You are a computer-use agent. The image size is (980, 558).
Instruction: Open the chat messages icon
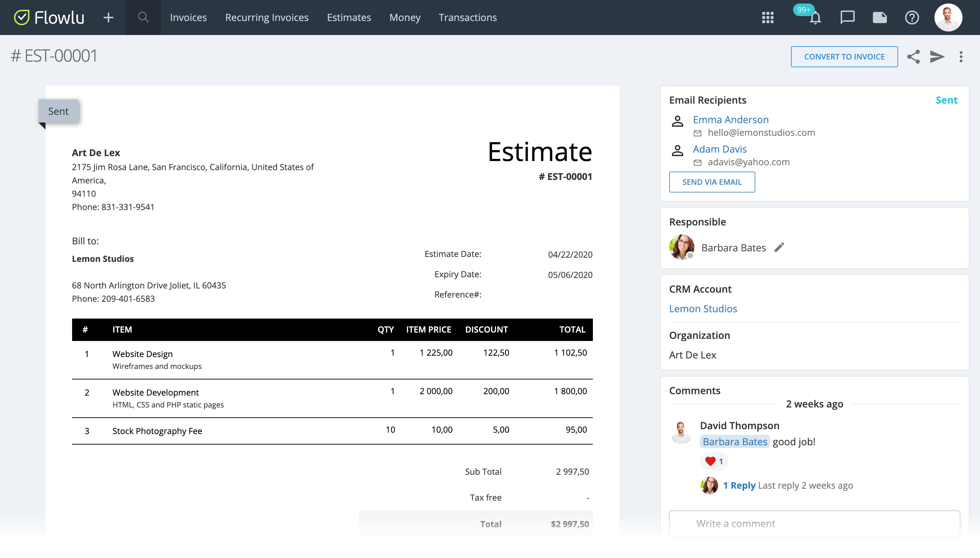(x=847, y=17)
